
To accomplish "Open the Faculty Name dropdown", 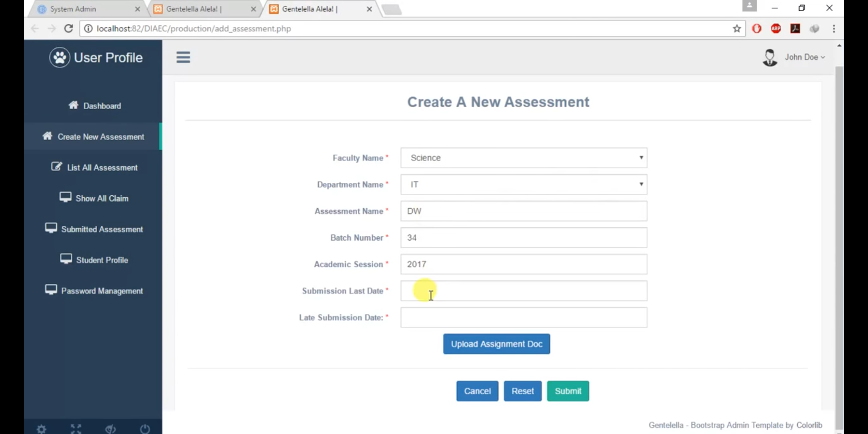I will pos(524,158).
